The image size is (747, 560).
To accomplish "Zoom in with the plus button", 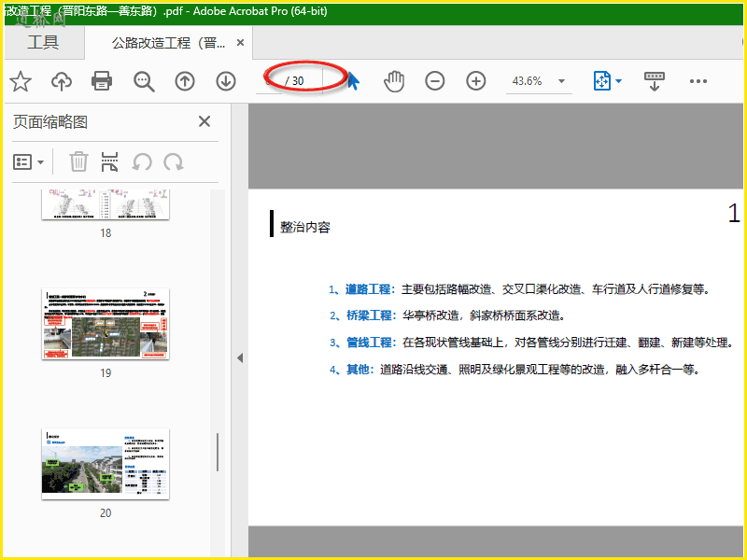I will 476,81.
